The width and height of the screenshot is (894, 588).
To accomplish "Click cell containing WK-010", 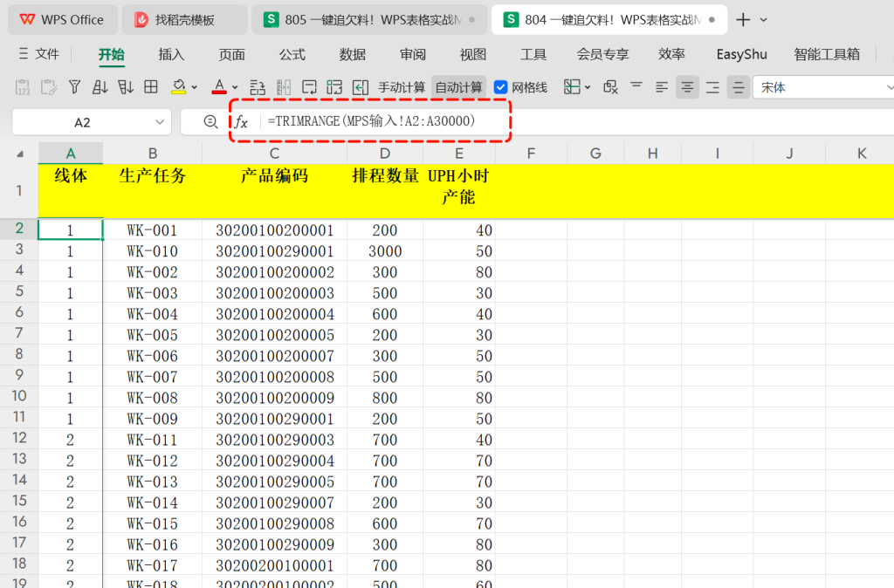I will click(x=152, y=251).
